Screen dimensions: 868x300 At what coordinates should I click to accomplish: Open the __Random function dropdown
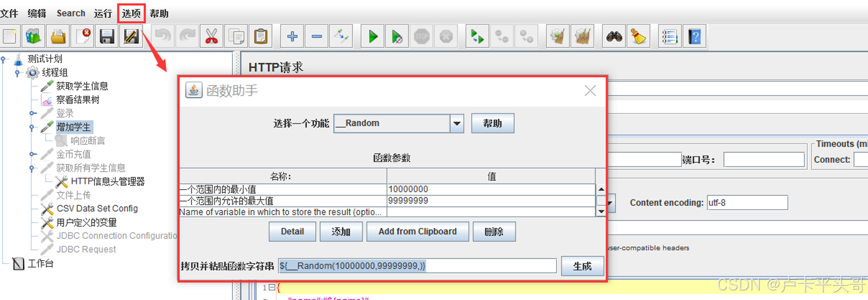click(x=457, y=123)
